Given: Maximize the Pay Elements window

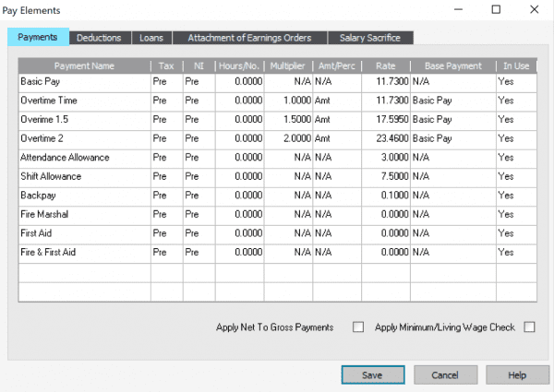Looking at the screenshot, I should click(496, 9).
